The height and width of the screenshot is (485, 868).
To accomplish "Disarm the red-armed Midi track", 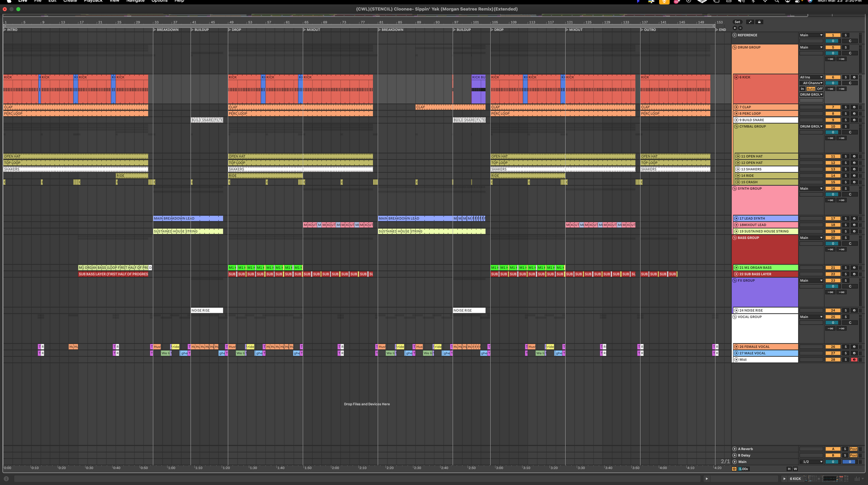I will (x=854, y=360).
